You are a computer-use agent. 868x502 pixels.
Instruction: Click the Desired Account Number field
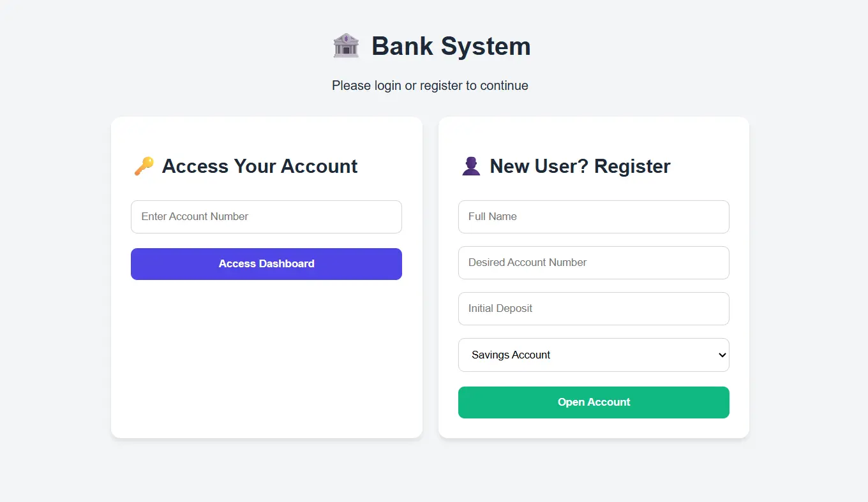tap(594, 263)
